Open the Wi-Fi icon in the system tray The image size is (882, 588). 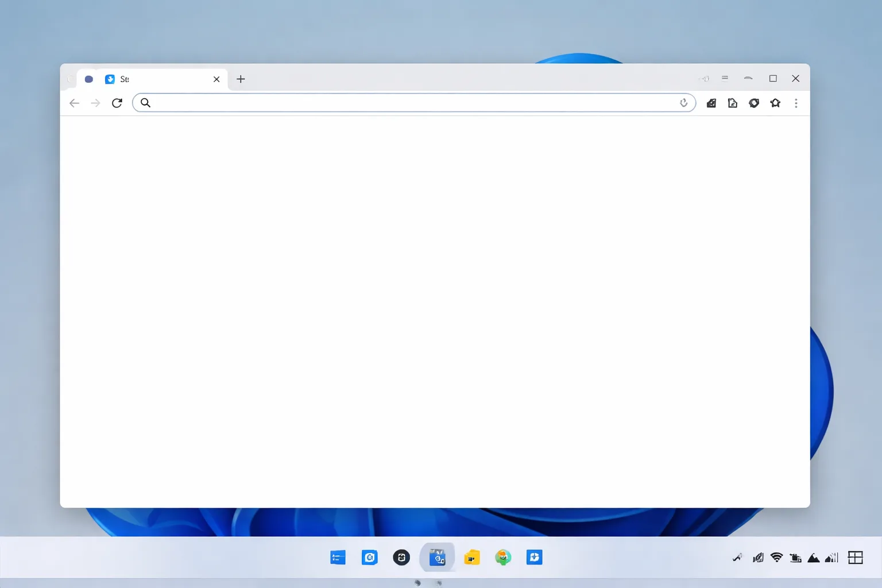(776, 558)
